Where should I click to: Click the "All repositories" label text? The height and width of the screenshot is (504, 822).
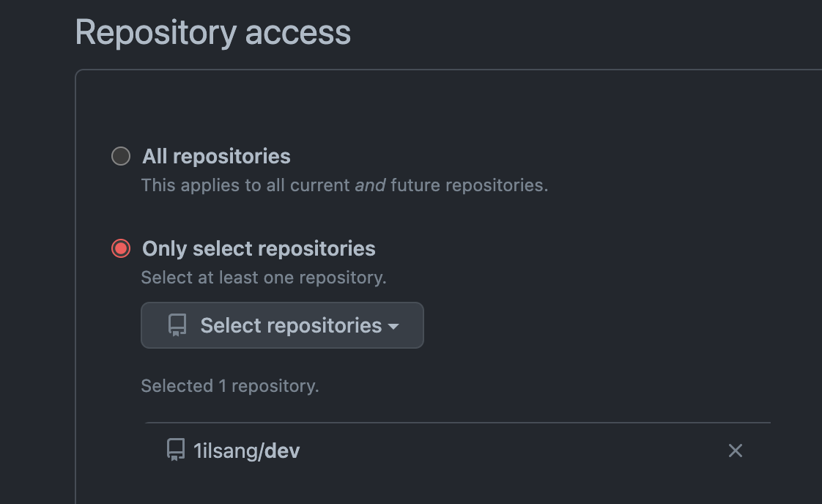click(217, 156)
